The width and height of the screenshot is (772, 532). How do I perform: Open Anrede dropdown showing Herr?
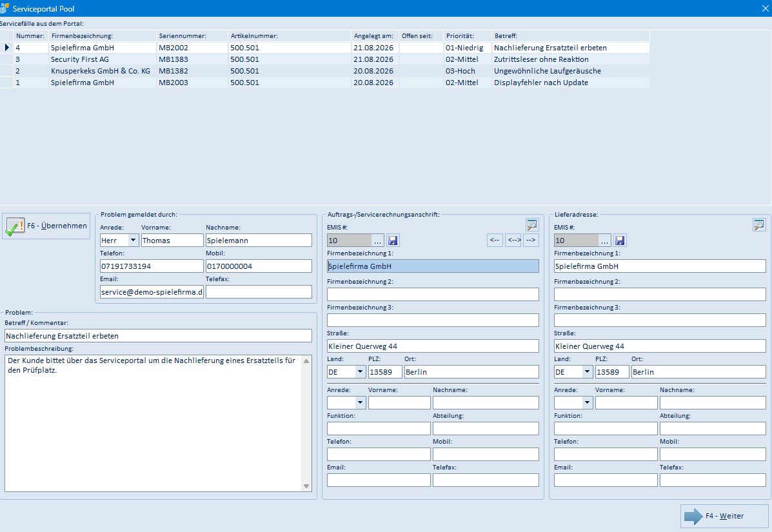click(x=133, y=240)
